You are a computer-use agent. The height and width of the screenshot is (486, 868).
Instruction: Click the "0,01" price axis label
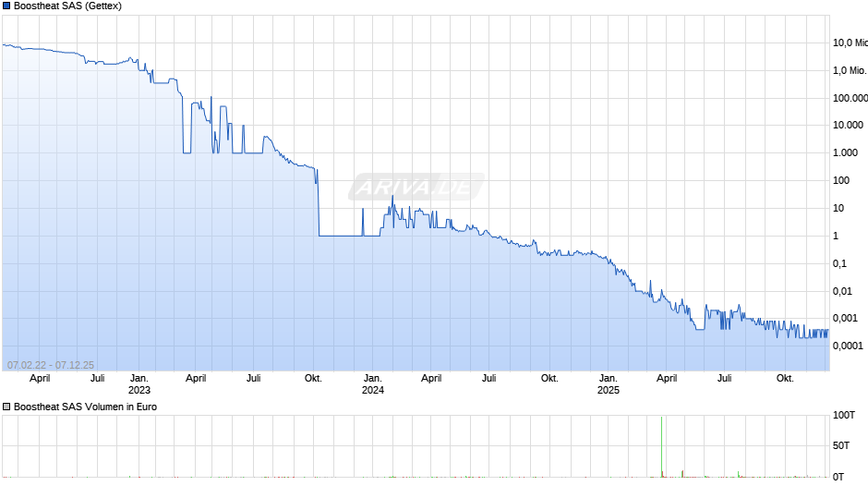(842, 291)
